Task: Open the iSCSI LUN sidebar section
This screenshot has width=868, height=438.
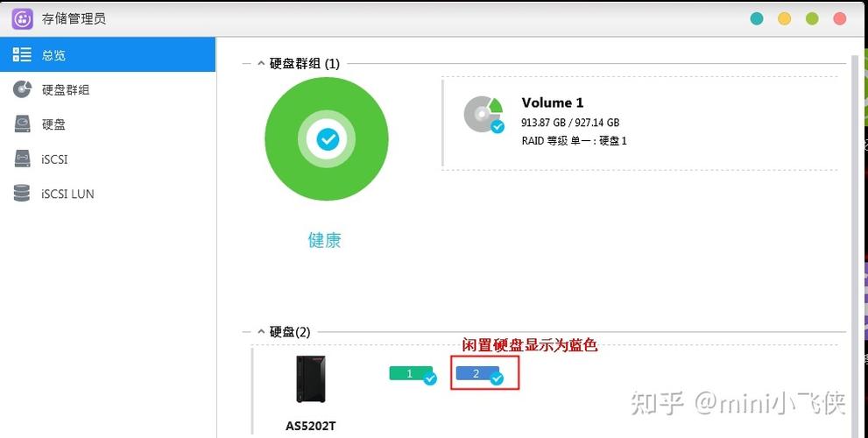Action: point(108,194)
